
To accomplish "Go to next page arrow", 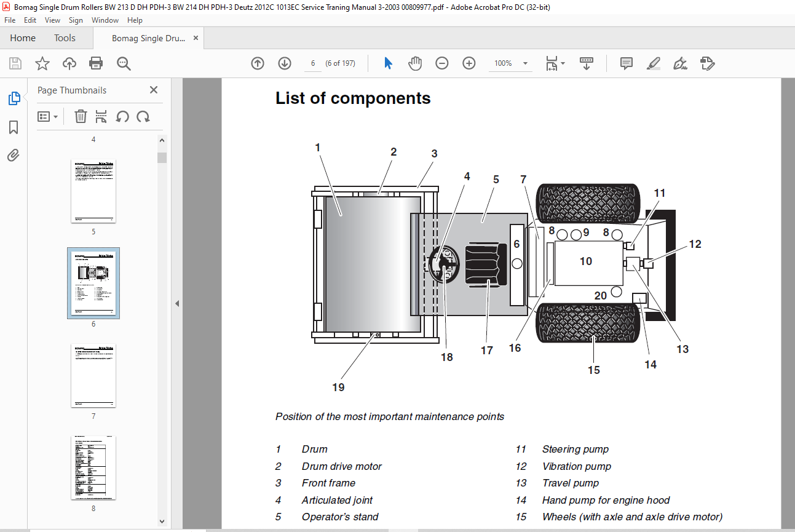I will pyautogui.click(x=285, y=63).
